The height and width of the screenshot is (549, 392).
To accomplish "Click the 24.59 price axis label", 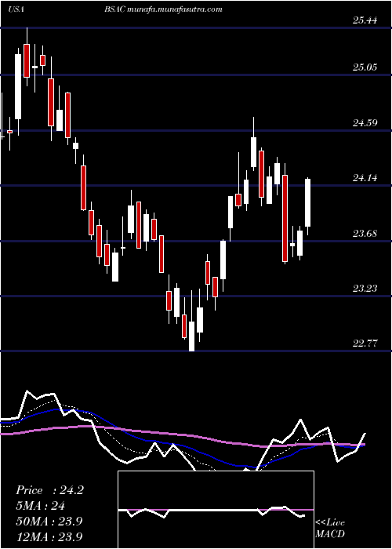I will (x=365, y=122).
